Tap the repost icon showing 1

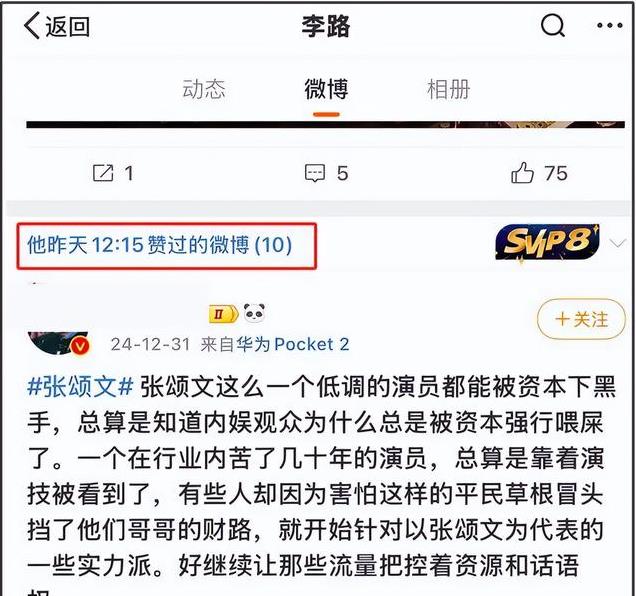103,173
